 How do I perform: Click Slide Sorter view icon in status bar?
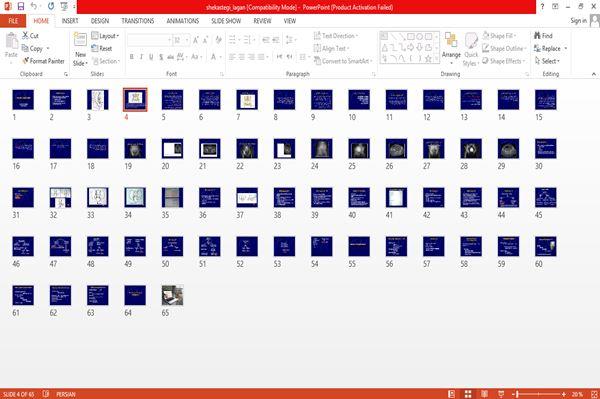[468, 394]
